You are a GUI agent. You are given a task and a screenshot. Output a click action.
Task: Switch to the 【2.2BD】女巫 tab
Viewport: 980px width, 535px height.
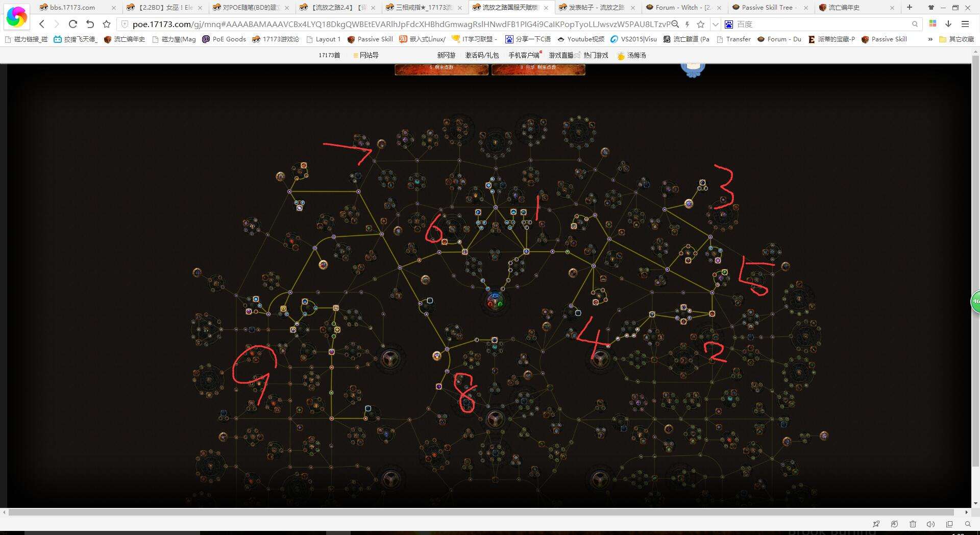click(x=164, y=7)
